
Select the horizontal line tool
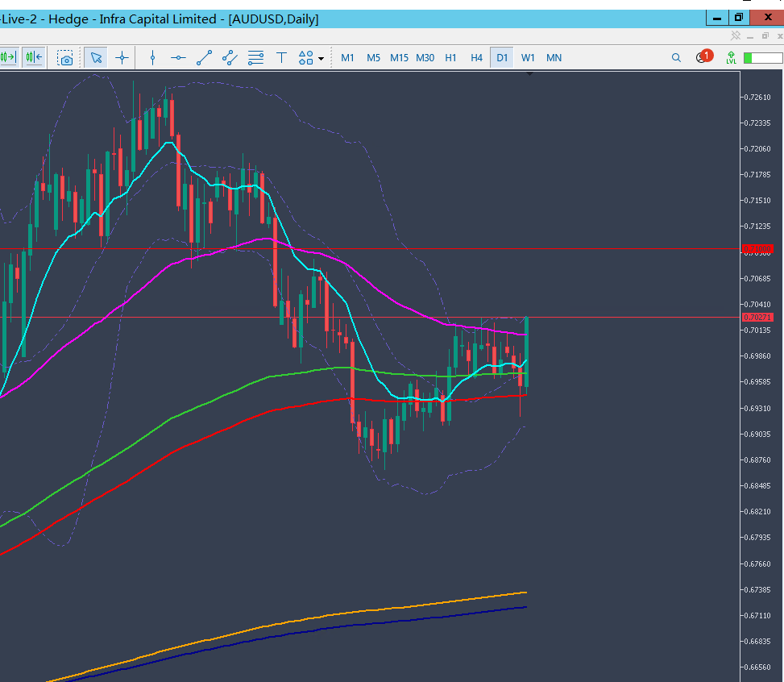pos(178,58)
